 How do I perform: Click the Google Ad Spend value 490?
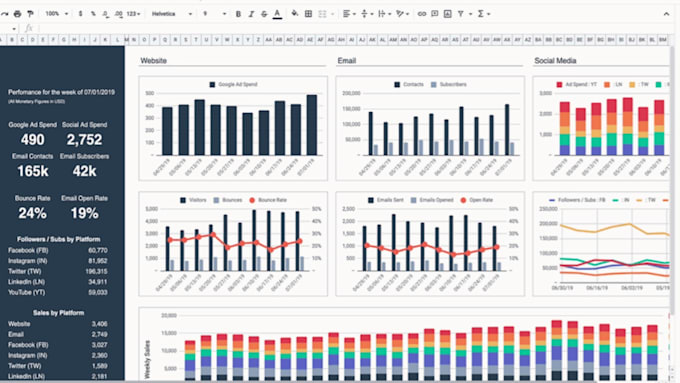(x=33, y=140)
